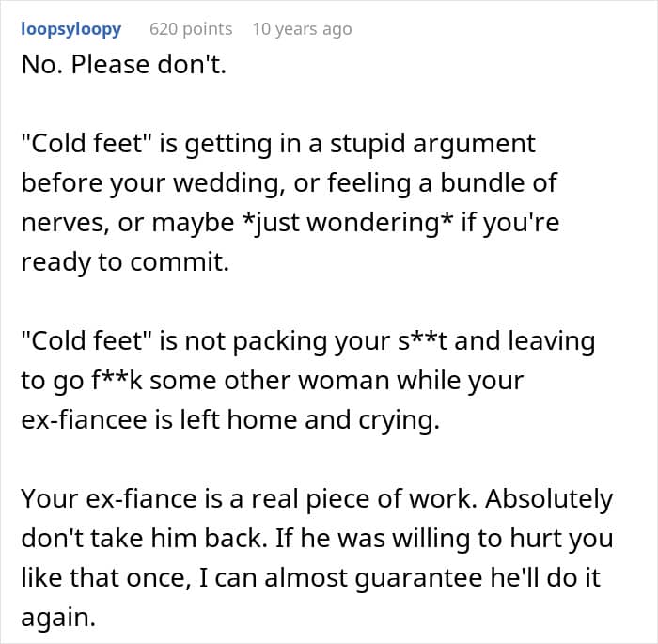Click the 10 years ago timestamp
Screen dimensions: 658x644
302,29
